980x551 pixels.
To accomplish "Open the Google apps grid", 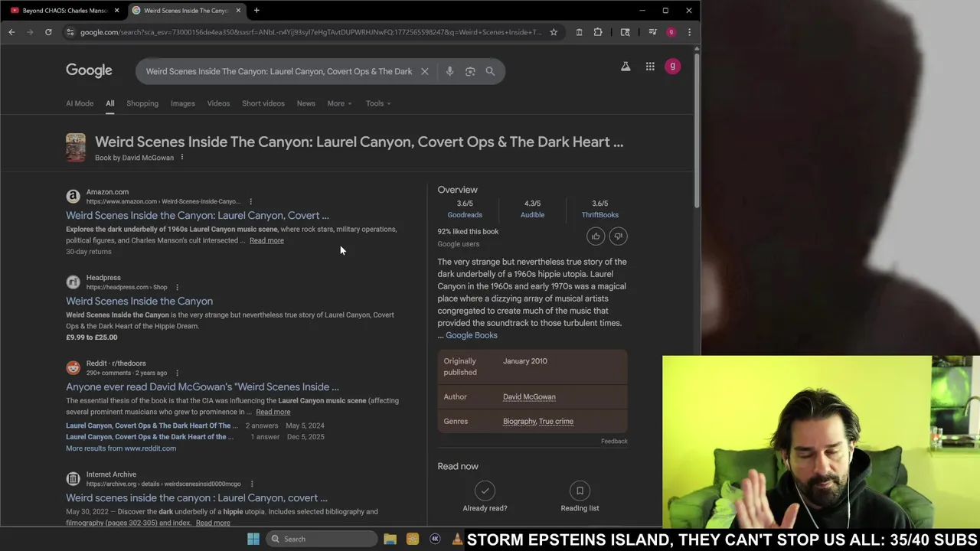I will 650,67.
